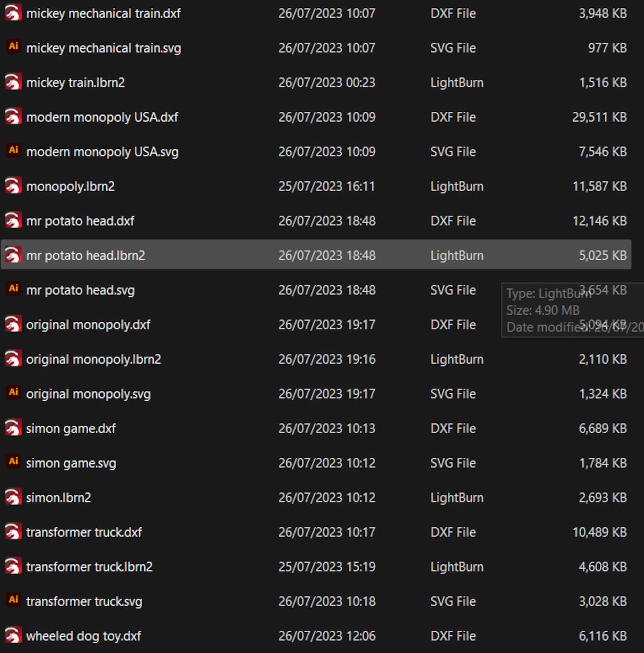Viewport: 644px width, 653px height.
Task: Click the 25/07/2023 16:11 date of monopoly.lbrn2
Action: pos(326,186)
